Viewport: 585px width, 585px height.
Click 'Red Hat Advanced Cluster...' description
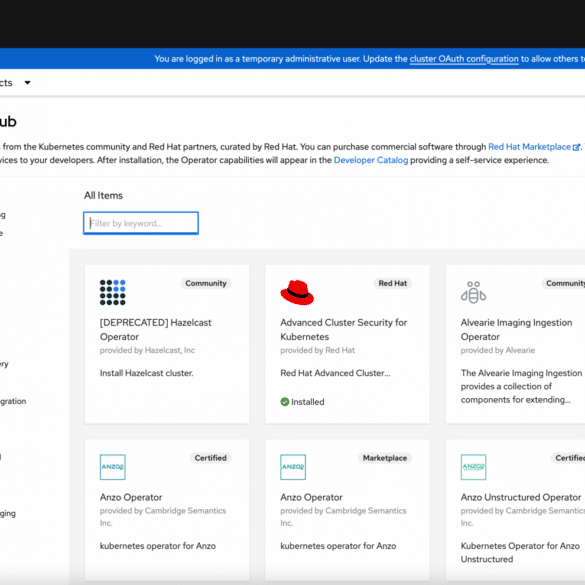coord(335,373)
